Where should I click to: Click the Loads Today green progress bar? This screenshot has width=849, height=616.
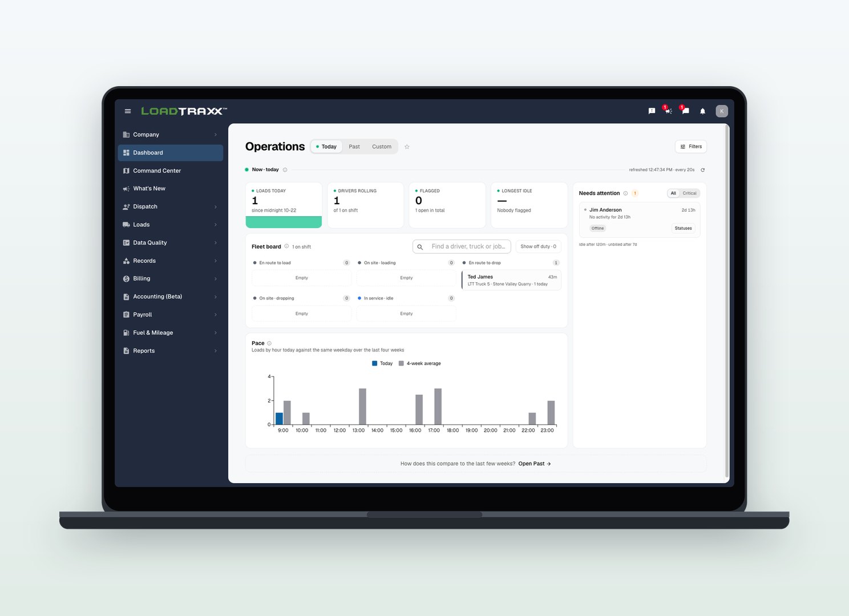pos(284,222)
